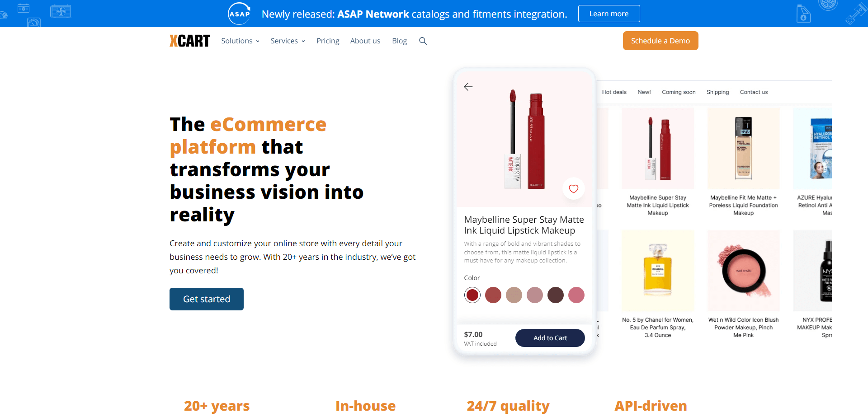Screen dimensions: 868x417
Task: Navigate to the Blog section
Action: [399, 41]
